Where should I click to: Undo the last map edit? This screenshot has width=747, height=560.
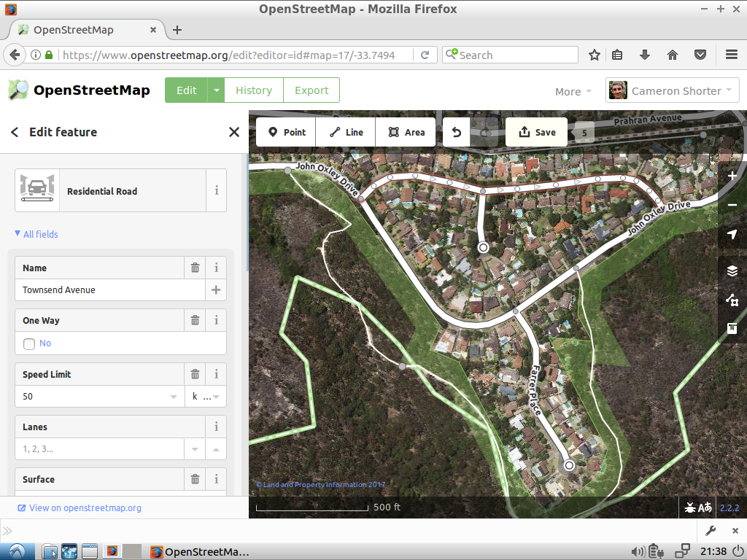(x=457, y=133)
